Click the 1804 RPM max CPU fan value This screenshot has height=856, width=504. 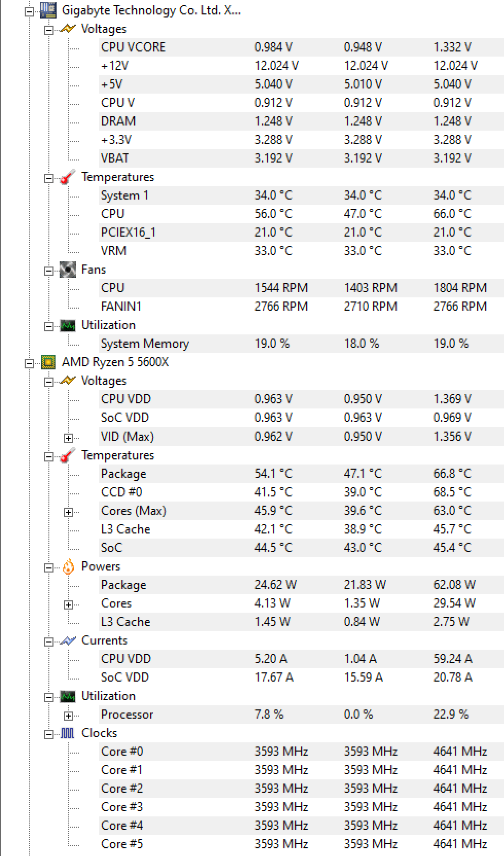click(x=460, y=288)
